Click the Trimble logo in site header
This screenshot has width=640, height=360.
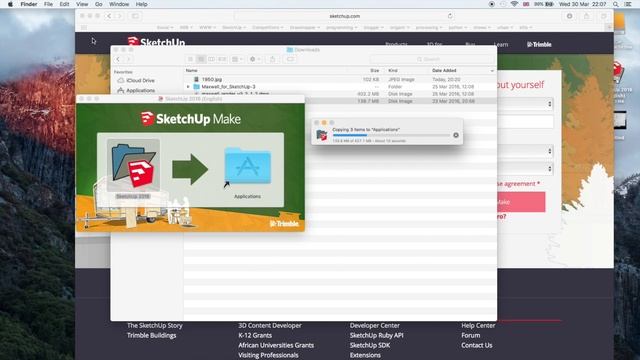[x=539, y=44]
